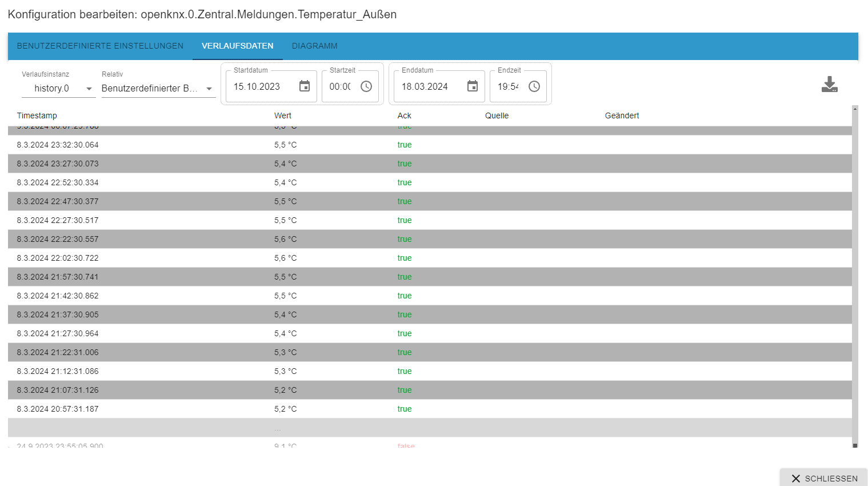This screenshot has height=486, width=868.
Task: Click Ack true in 22:02:30.722 row
Action: [405, 258]
